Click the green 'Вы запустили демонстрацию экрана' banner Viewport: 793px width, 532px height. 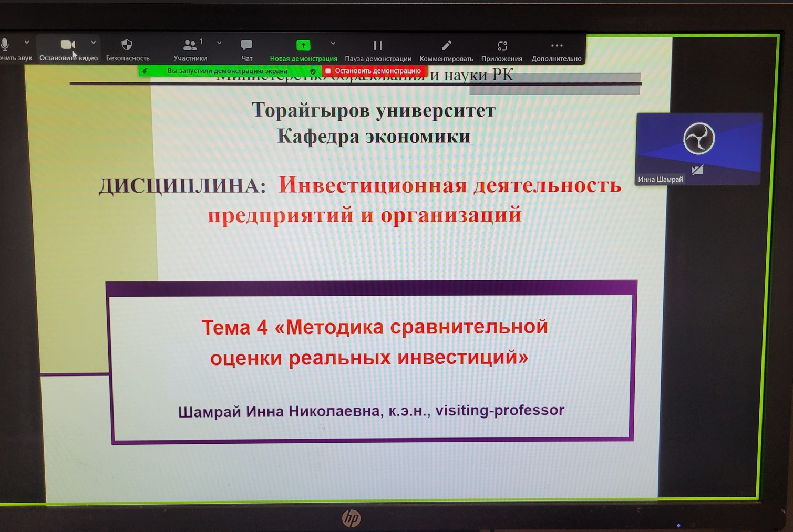[x=227, y=71]
